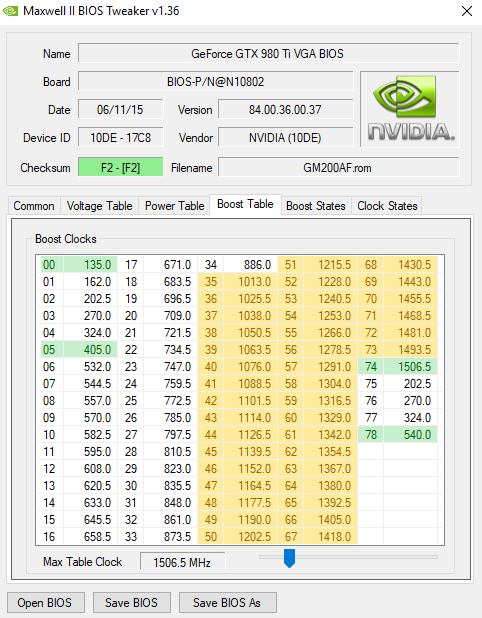
Task: Click Save BIOS As button
Action: pos(227,603)
